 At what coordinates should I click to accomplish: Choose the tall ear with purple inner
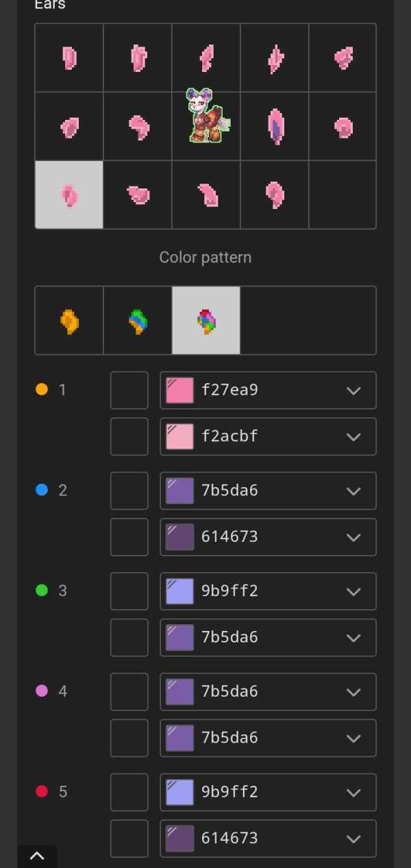(275, 127)
